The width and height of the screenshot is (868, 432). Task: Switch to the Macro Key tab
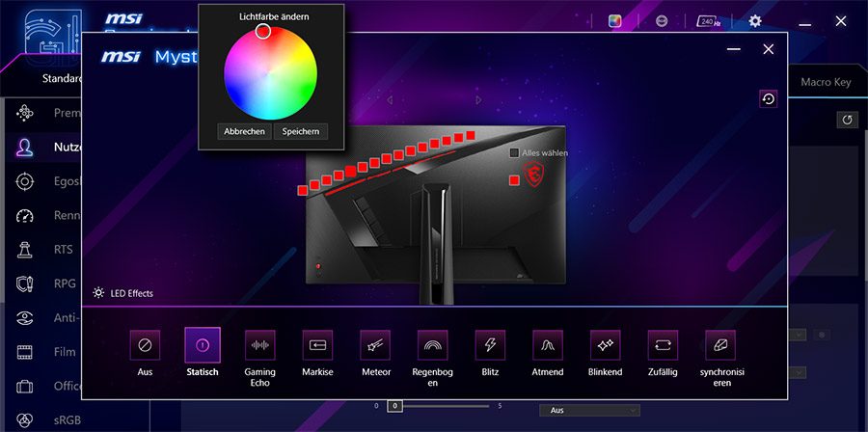[826, 82]
